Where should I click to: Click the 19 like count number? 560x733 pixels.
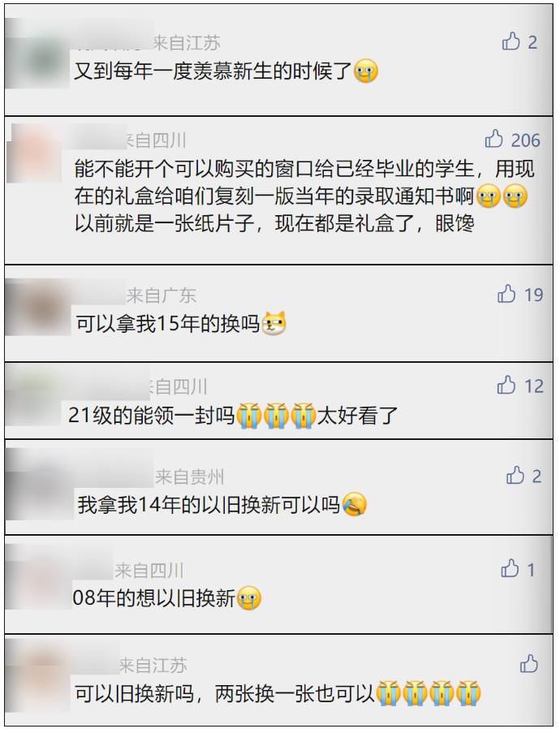[x=533, y=295]
